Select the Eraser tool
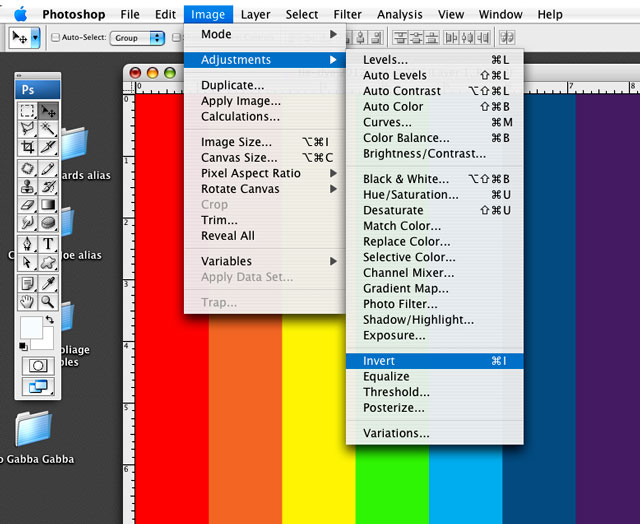 point(28,205)
